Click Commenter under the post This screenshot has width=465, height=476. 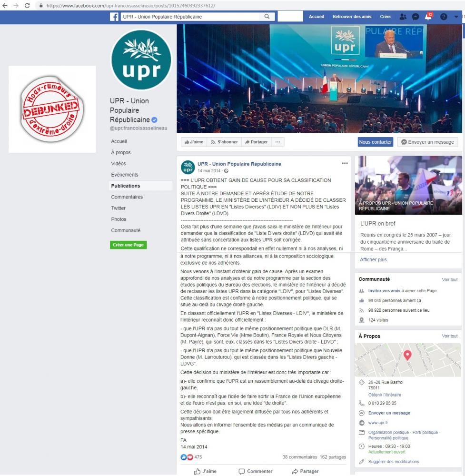click(x=255, y=471)
